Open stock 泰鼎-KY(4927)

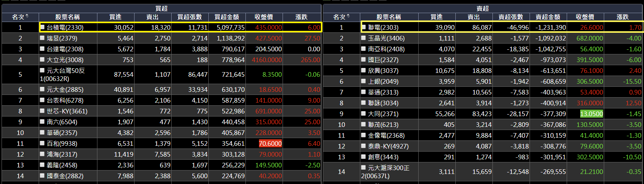[x=388, y=146]
